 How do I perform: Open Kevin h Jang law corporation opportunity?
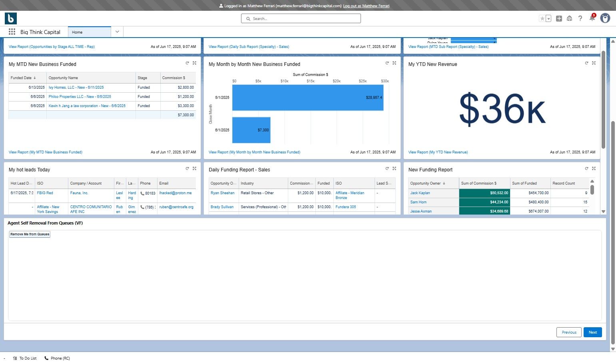coord(87,106)
